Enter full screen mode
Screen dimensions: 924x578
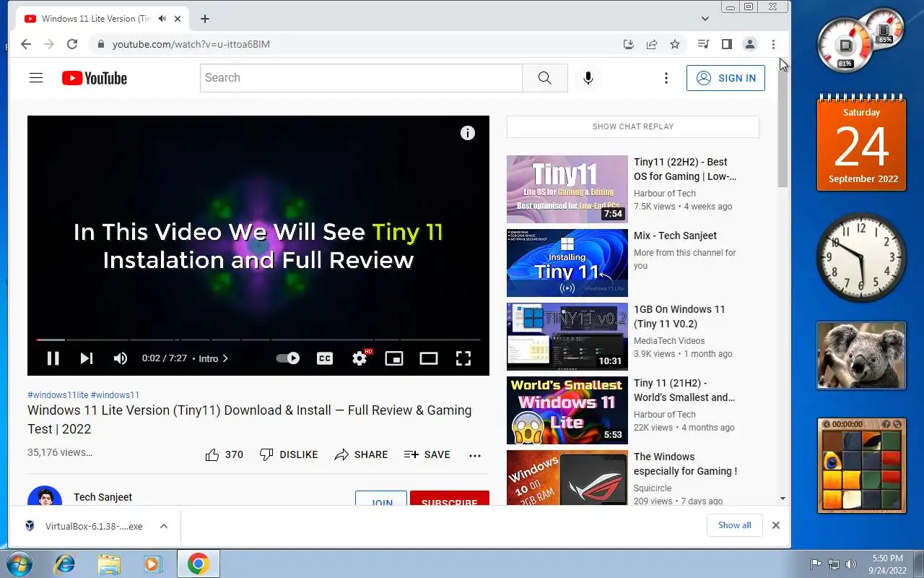[463, 358]
